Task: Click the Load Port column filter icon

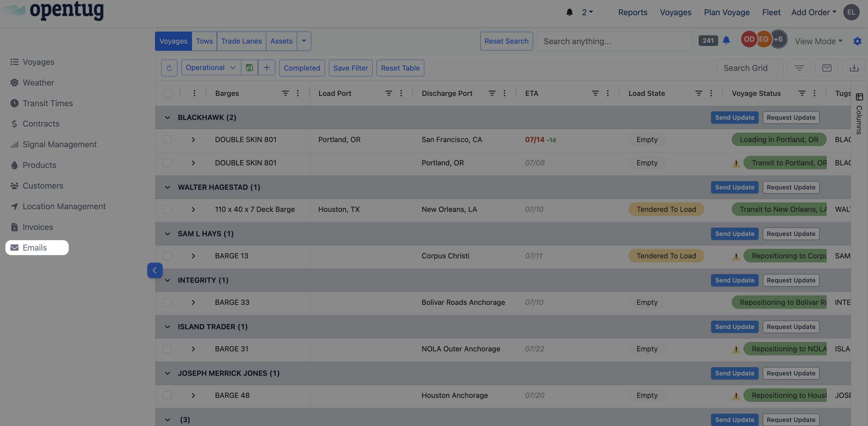Action: 389,93
